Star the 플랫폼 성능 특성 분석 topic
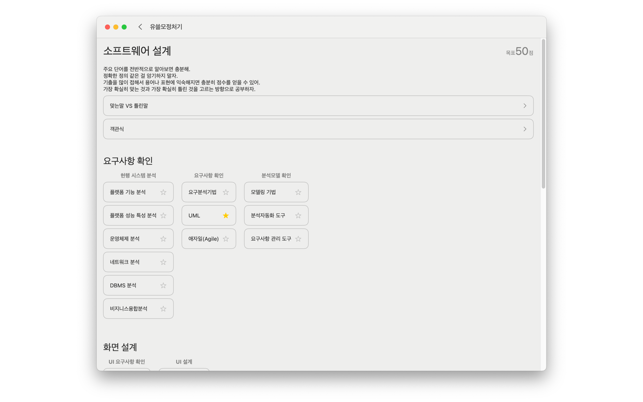Viewport: 643px width, 402px height. point(164,215)
